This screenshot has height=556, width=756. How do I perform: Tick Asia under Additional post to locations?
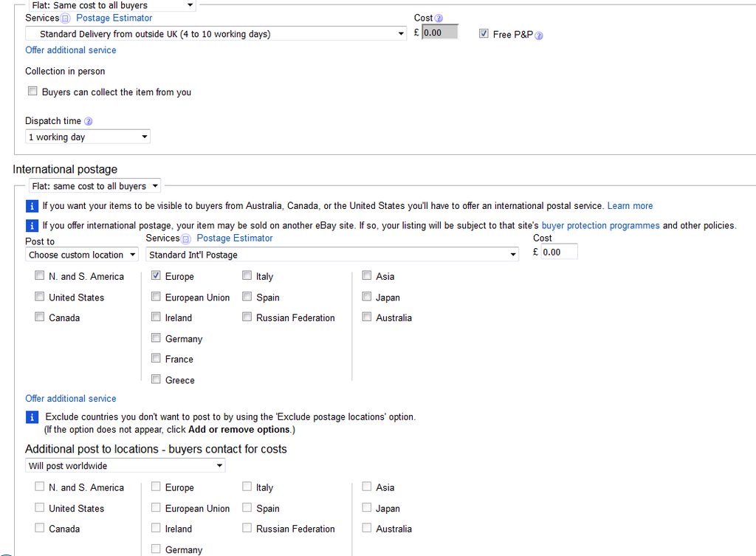click(367, 487)
